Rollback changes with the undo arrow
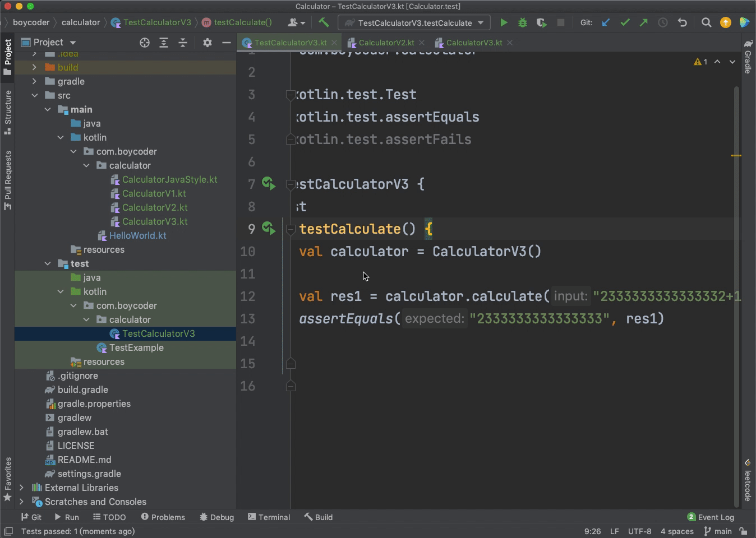The height and width of the screenshot is (538, 756). point(683,22)
